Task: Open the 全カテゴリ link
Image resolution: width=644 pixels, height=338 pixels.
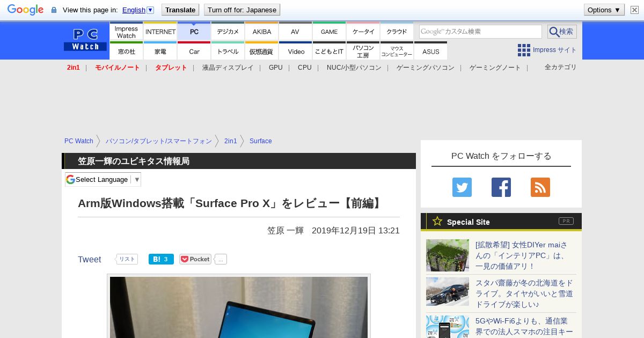Action: click(x=561, y=67)
